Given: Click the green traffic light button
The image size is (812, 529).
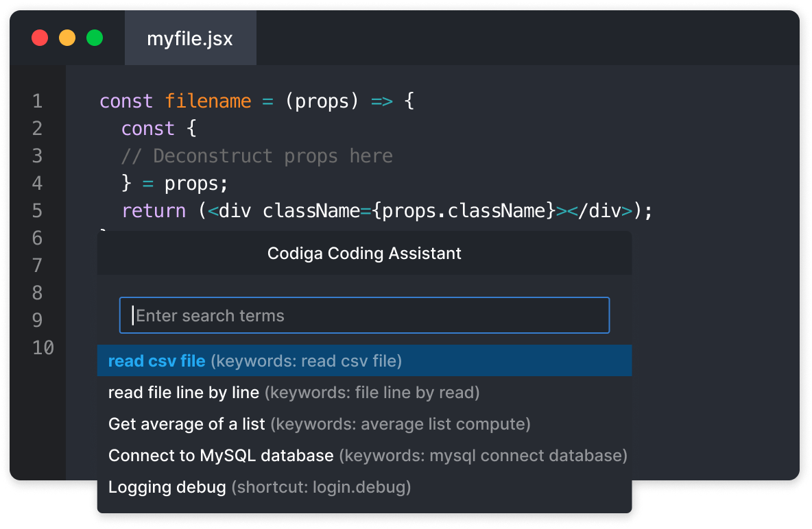Looking at the screenshot, I should pyautogui.click(x=95, y=38).
